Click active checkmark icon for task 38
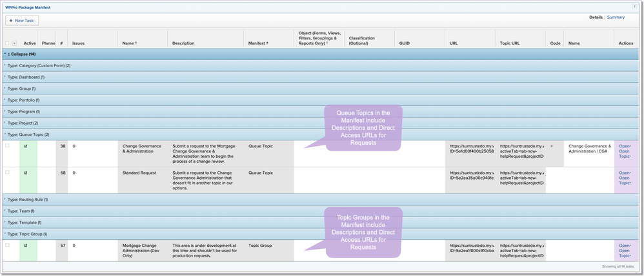Screen dimensions: 644x276 click(x=25, y=146)
